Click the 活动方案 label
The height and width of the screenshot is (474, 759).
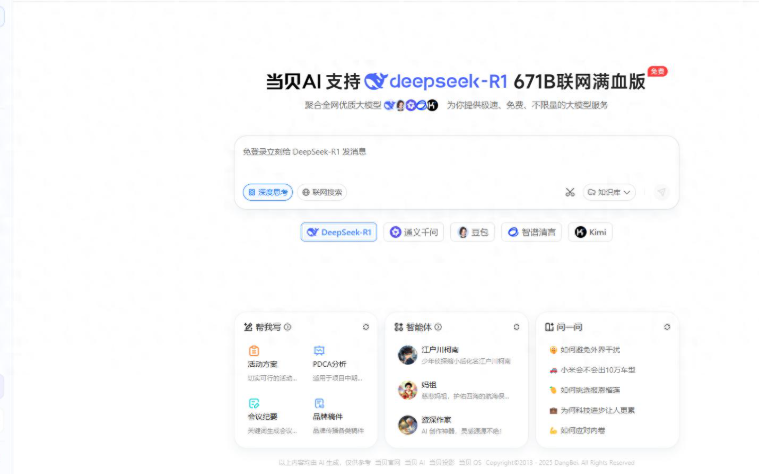[x=262, y=364]
